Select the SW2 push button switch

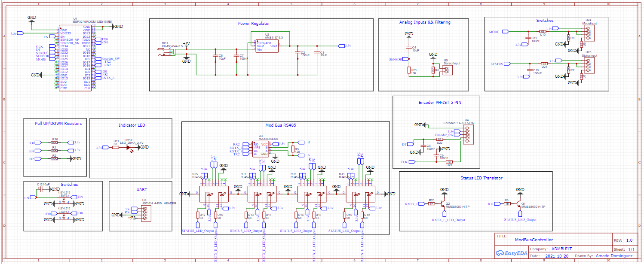(x=64, y=200)
